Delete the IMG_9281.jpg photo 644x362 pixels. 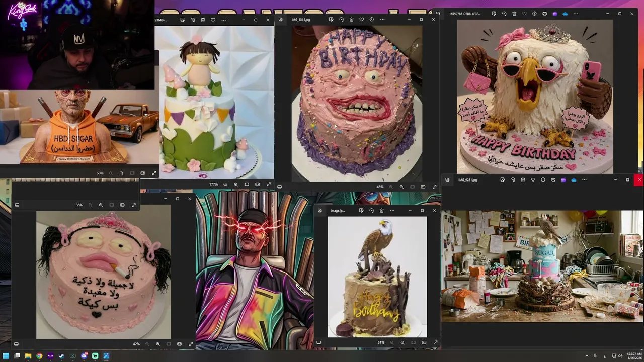pyautogui.click(x=523, y=180)
